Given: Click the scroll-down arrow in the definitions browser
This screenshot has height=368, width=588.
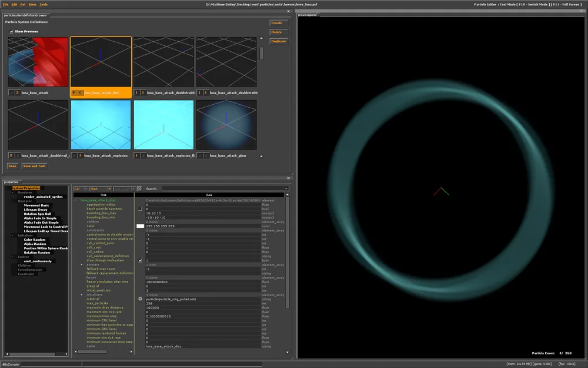Looking at the screenshot, I should (x=262, y=155).
